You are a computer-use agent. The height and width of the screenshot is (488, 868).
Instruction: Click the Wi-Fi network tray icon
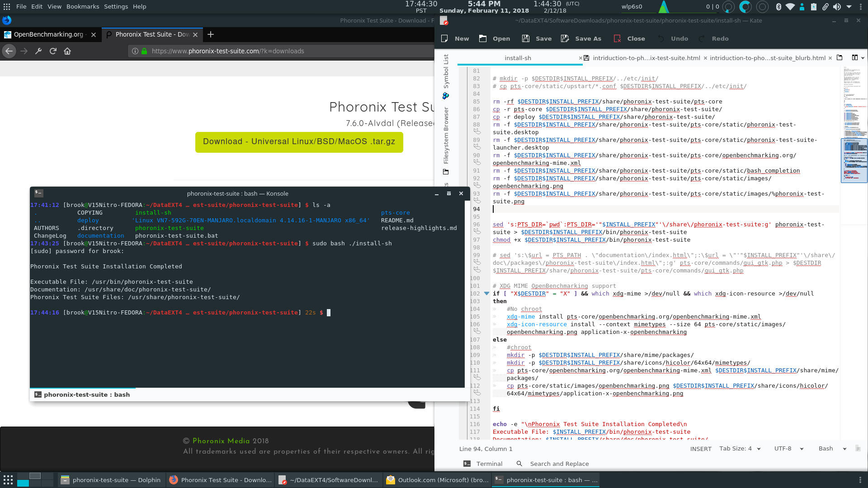pyautogui.click(x=790, y=6)
